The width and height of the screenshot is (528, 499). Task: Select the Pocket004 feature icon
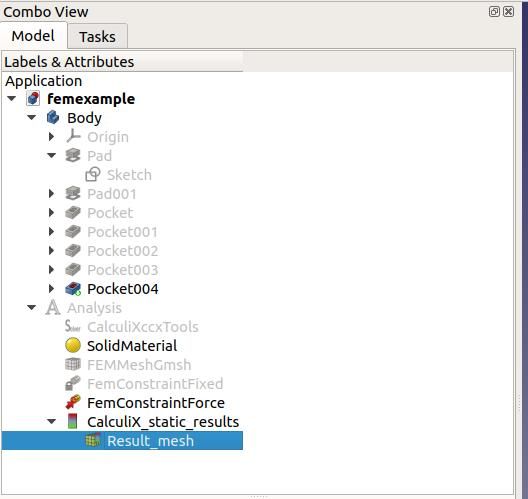click(73, 289)
